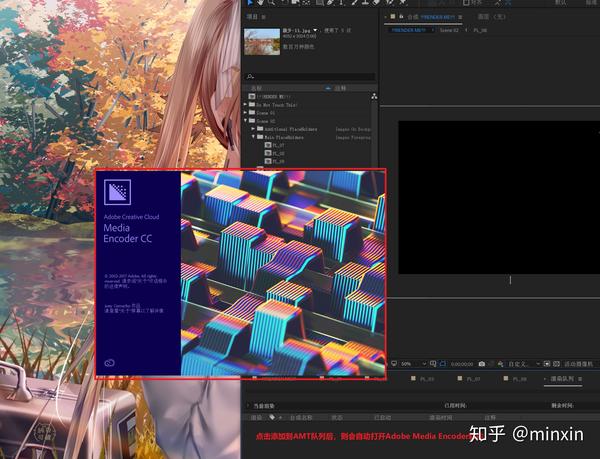The width and height of the screenshot is (600, 459).
Task: Open the 自定义 resolution dropdown
Action: [523, 364]
